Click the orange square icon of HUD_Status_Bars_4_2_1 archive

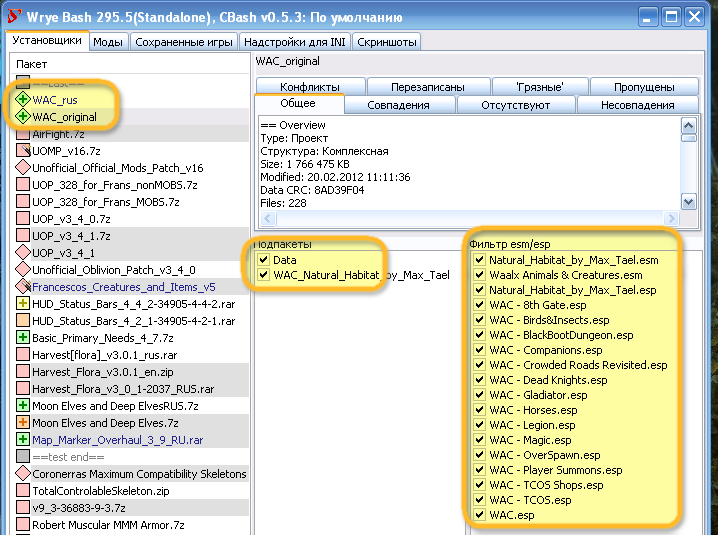click(22, 320)
